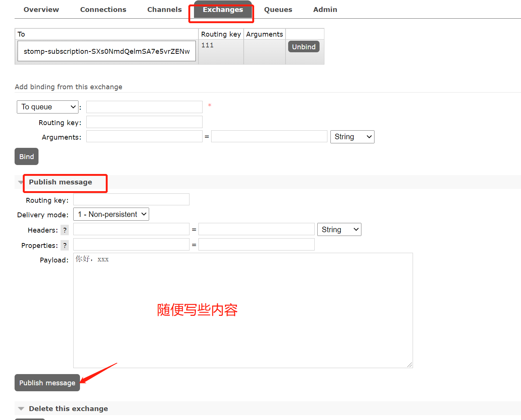This screenshot has height=420, width=521.
Task: Click the routing key value 111
Action: (207, 45)
